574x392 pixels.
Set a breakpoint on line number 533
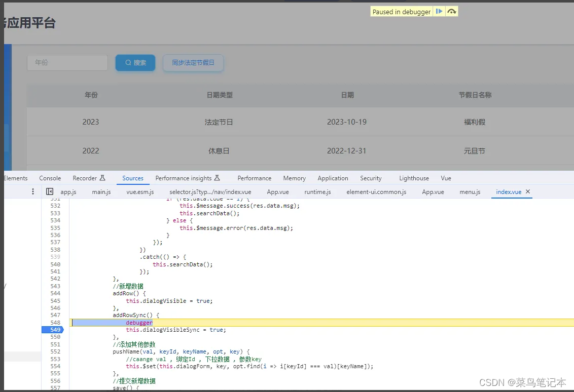click(55, 213)
